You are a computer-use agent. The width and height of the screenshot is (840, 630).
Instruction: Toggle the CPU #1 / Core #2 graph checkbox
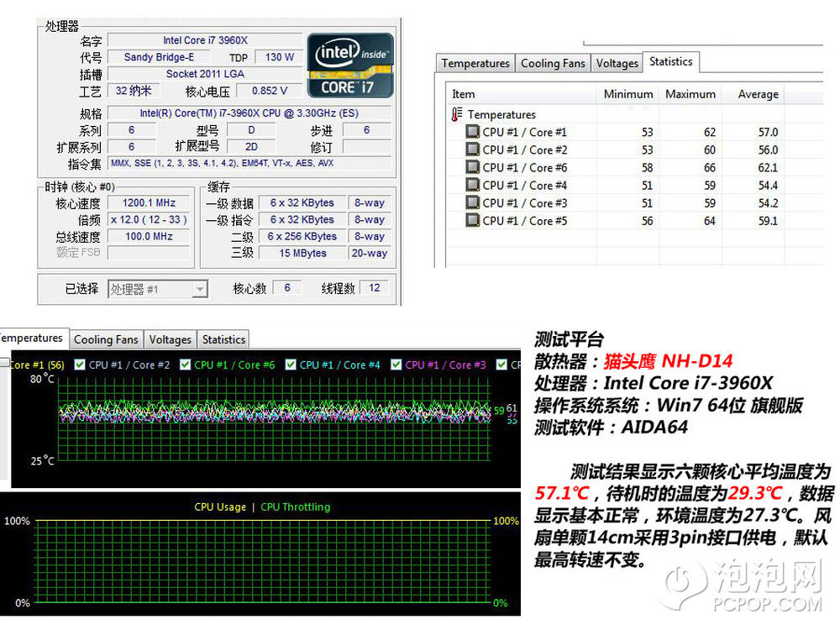click(80, 365)
